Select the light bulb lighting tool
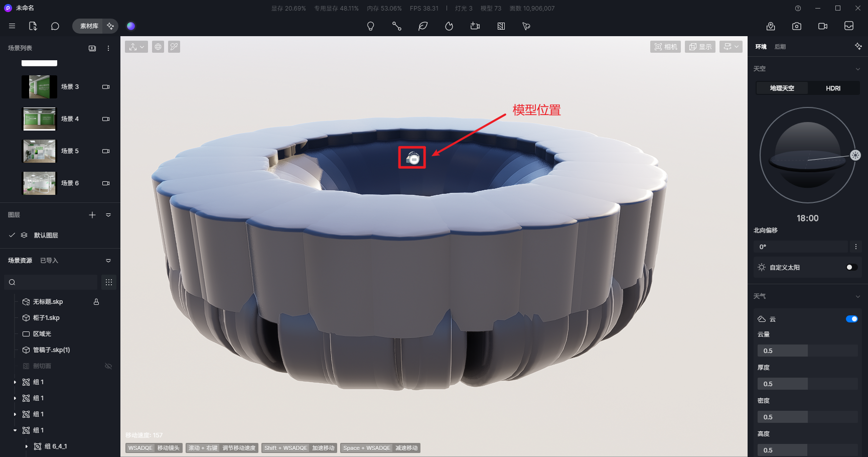Screen dimensions: 868x457 point(371,26)
